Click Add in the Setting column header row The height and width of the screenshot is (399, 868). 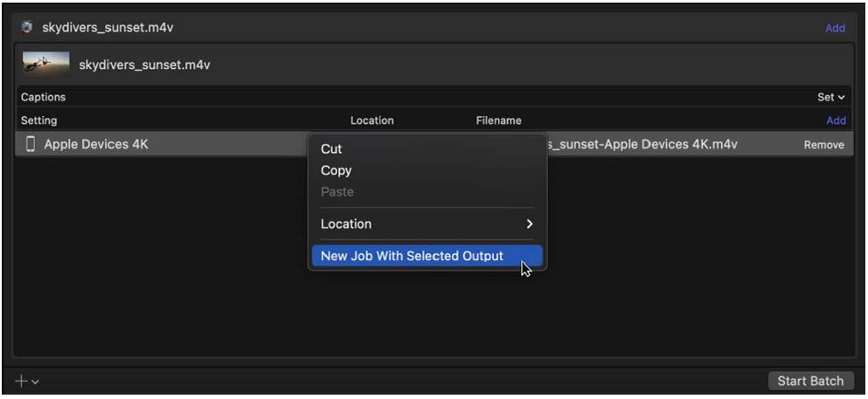coord(836,120)
